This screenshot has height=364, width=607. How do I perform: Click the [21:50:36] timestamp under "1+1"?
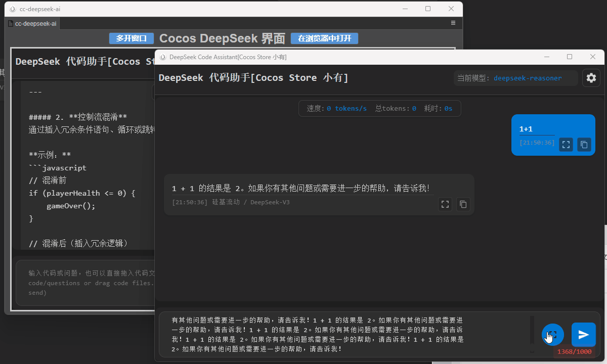[x=537, y=143]
